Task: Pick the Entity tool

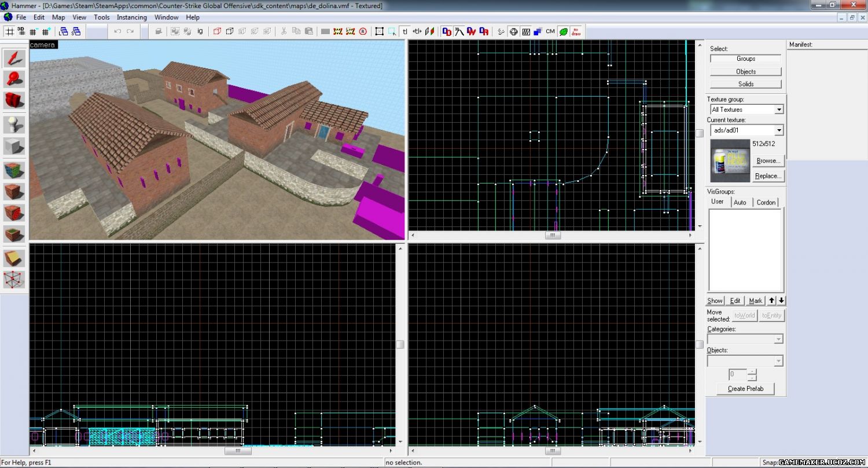Action: coord(14,125)
